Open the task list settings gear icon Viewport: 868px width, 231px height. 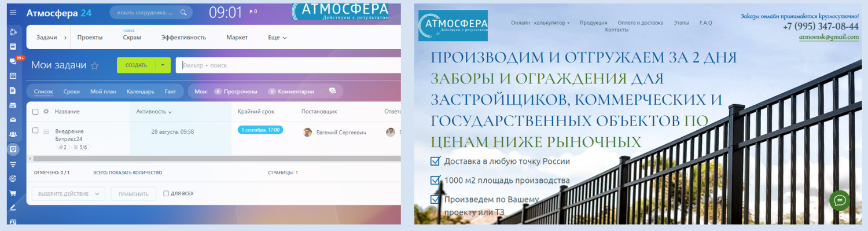46,111
